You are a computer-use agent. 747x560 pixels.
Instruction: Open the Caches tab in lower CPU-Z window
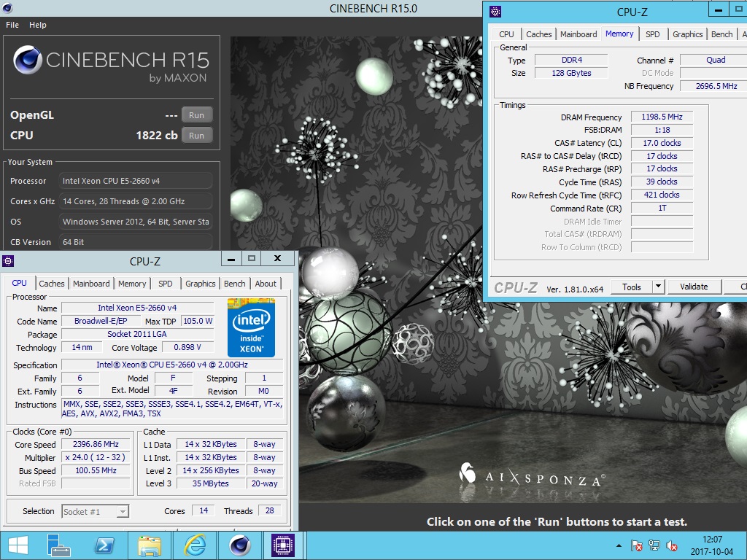coord(52,284)
